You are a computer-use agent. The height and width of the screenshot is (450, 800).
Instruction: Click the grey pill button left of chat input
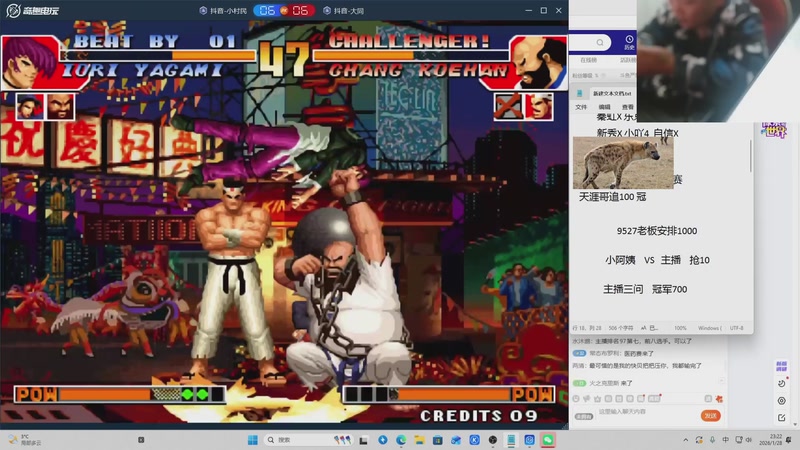[584, 416]
